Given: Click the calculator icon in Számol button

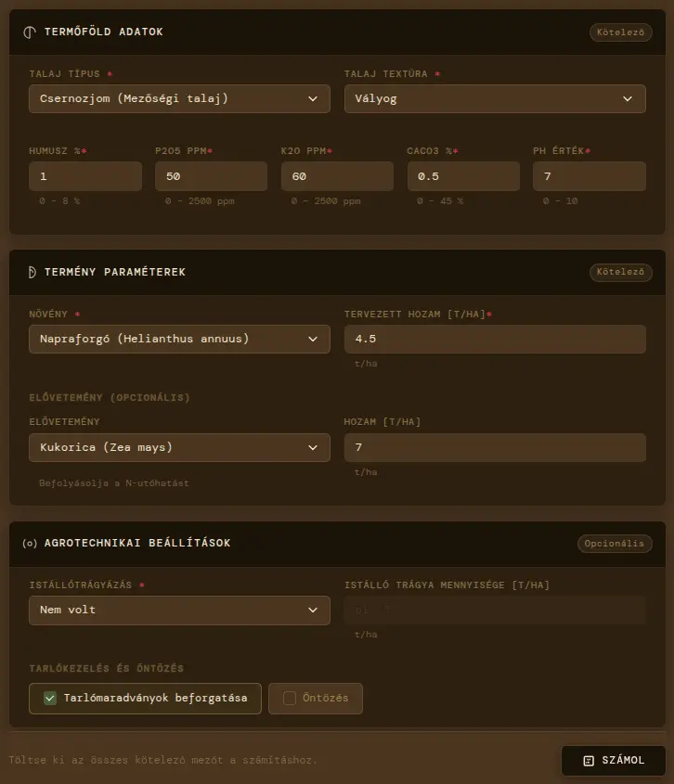Looking at the screenshot, I should [x=588, y=761].
